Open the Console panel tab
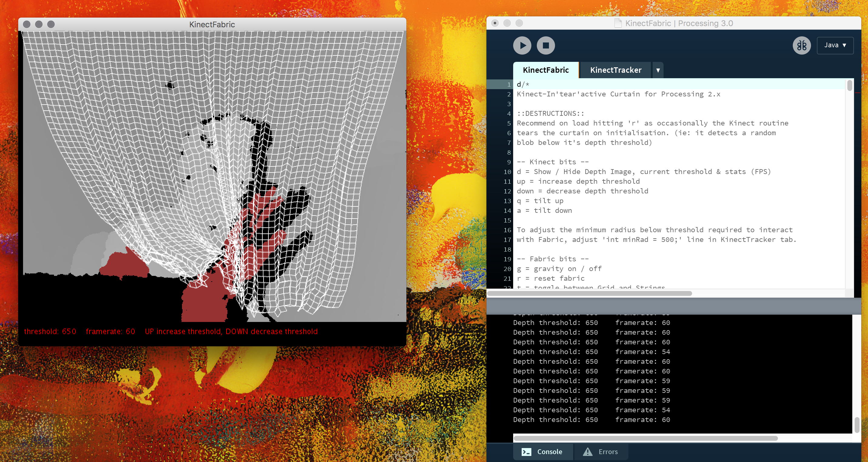The height and width of the screenshot is (462, 868). coord(543,452)
